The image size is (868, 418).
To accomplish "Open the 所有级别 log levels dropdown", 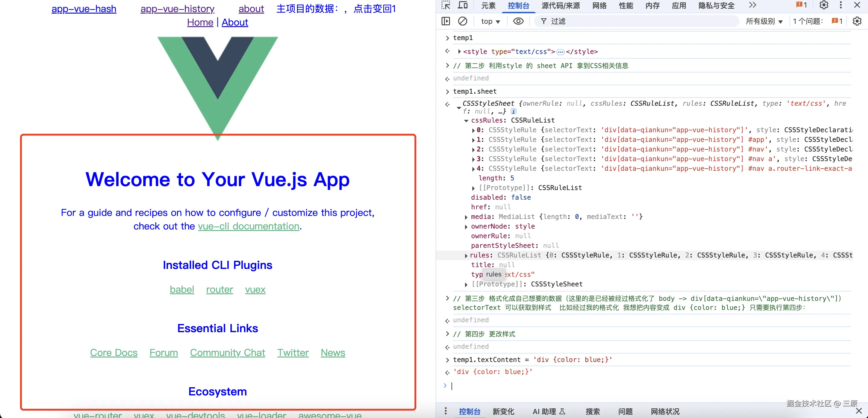I will pos(764,21).
